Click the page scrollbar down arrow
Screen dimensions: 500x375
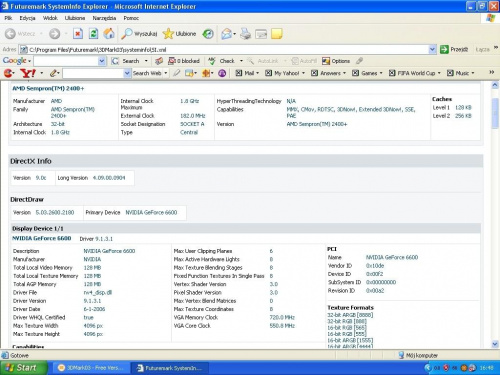click(x=495, y=344)
